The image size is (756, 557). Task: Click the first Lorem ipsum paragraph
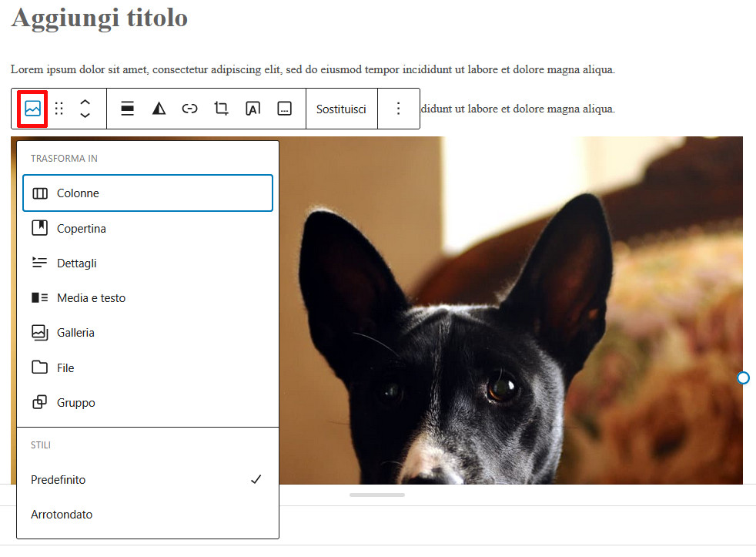coord(313,69)
